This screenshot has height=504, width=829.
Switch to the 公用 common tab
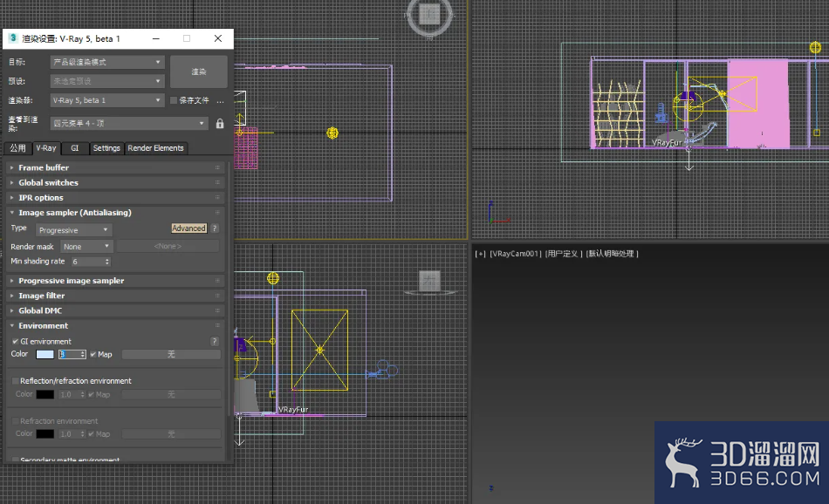pyautogui.click(x=17, y=148)
